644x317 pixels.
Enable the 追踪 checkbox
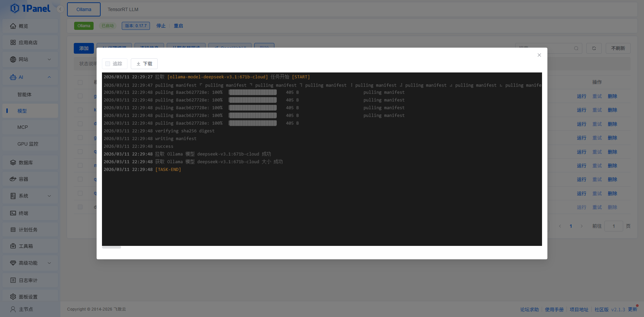(x=108, y=64)
